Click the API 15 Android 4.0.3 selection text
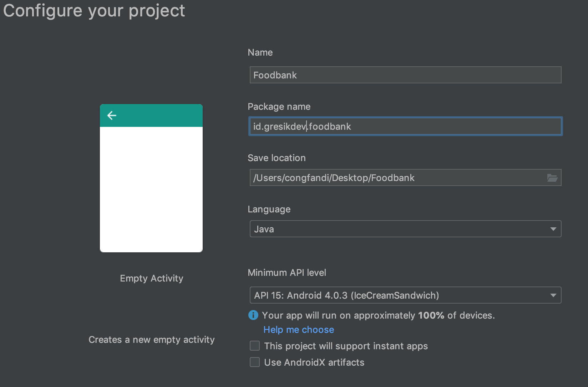The height and width of the screenshot is (387, 588). coord(346,295)
